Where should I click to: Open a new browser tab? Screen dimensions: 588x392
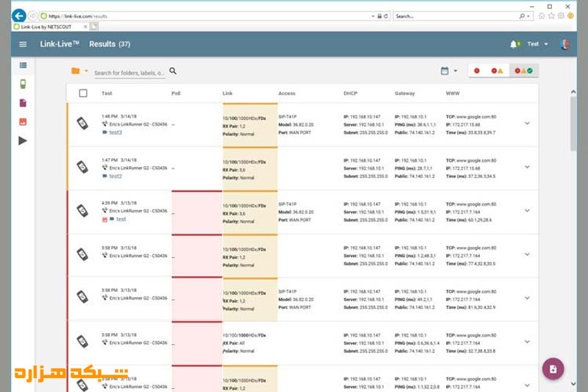pyautogui.click(x=94, y=26)
